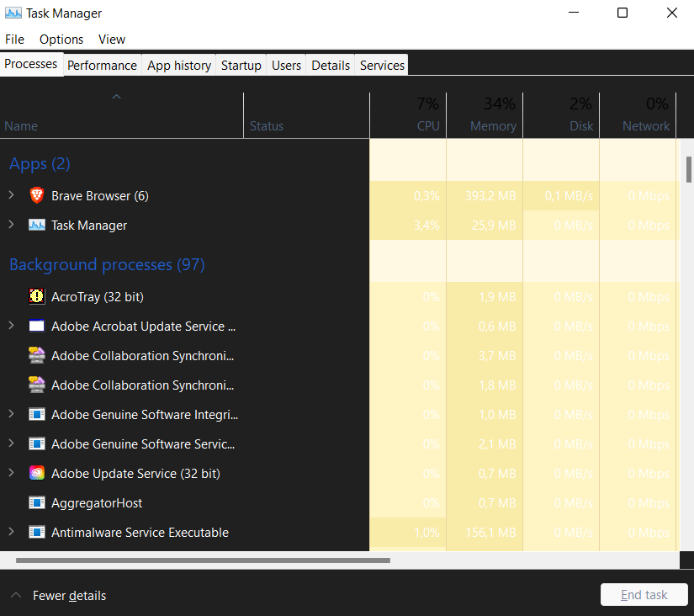Sort by the CPU column header
Viewport: 694px width, 616px height.
point(408,115)
